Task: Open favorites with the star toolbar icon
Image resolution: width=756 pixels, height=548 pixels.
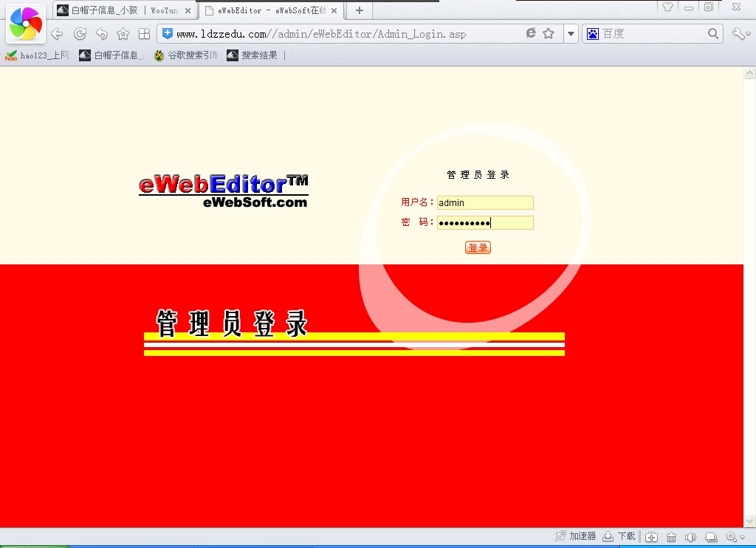Action: [123, 34]
